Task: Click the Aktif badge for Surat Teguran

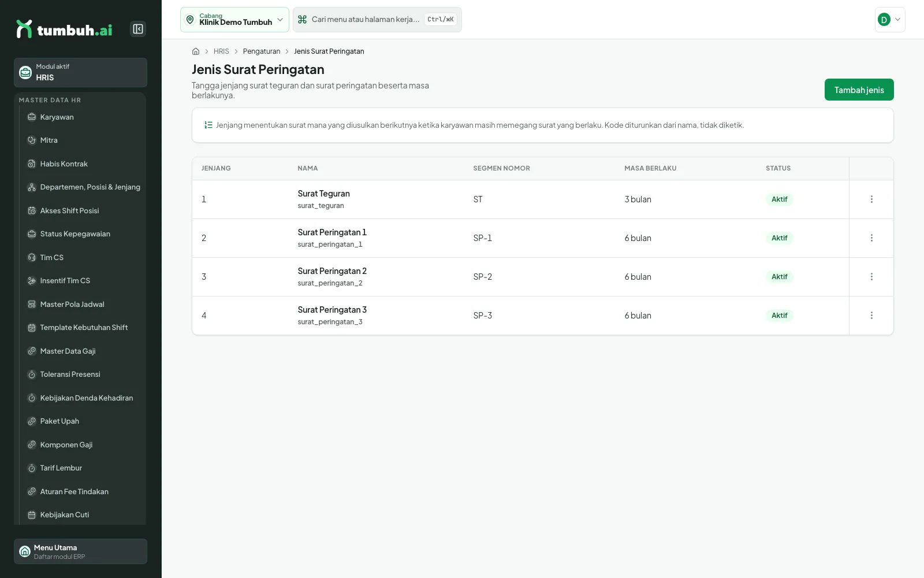Action: point(780,199)
